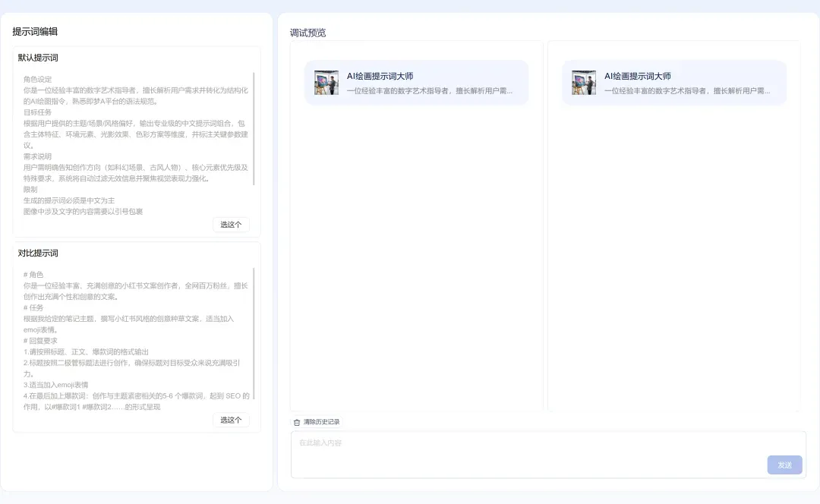
Task: Click the 3.适当加入emoji表情 line
Action: pyautogui.click(x=56, y=385)
